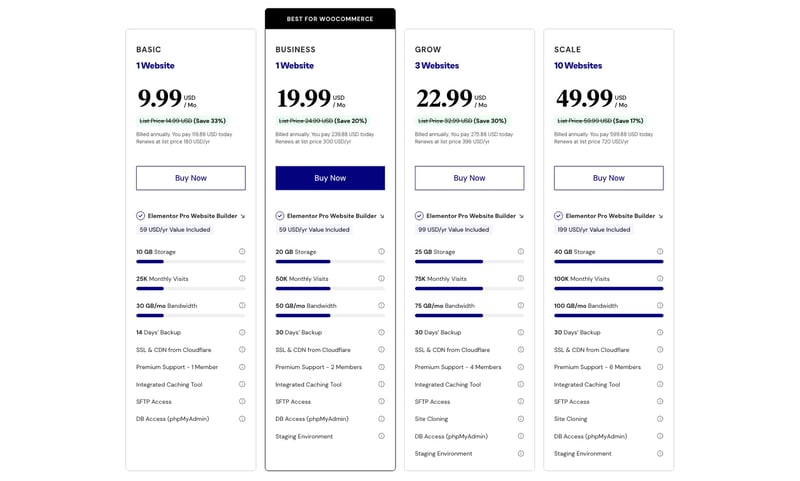Click the check circle beside Scale Elementor Pro
Viewport: 800px width, 481px height.
[558, 216]
